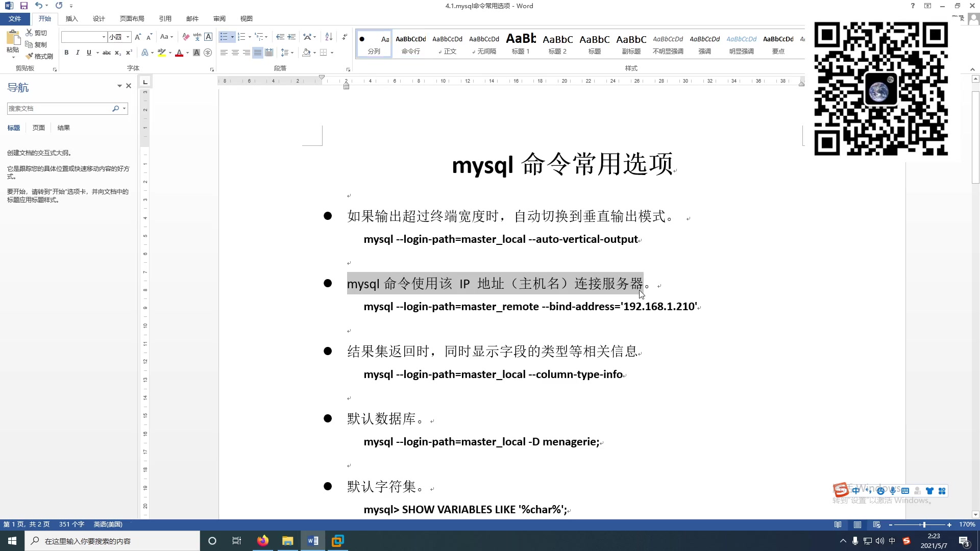Apply the 标题 1 heading style
This screenshot has height=551, width=980.
(521, 44)
